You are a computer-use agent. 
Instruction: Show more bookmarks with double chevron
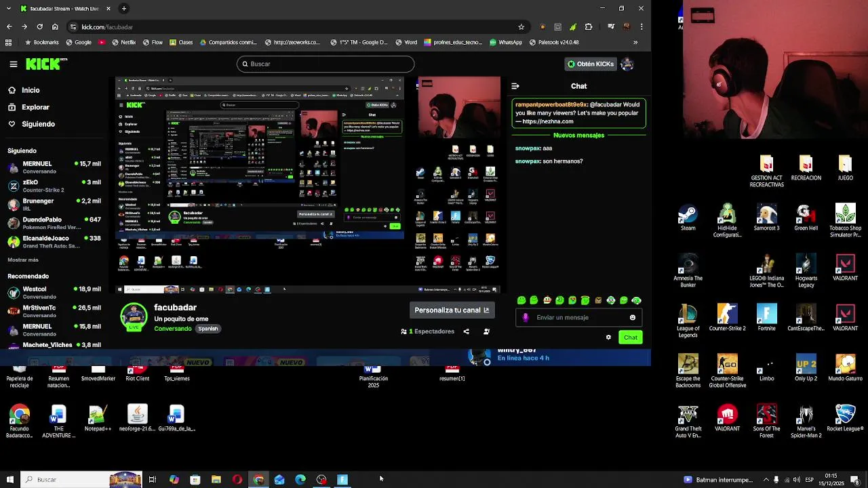(x=635, y=42)
